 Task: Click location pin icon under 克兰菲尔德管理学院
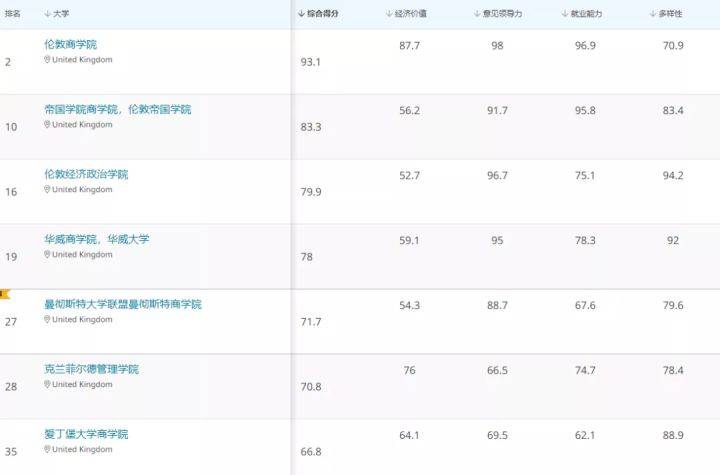pos(47,384)
